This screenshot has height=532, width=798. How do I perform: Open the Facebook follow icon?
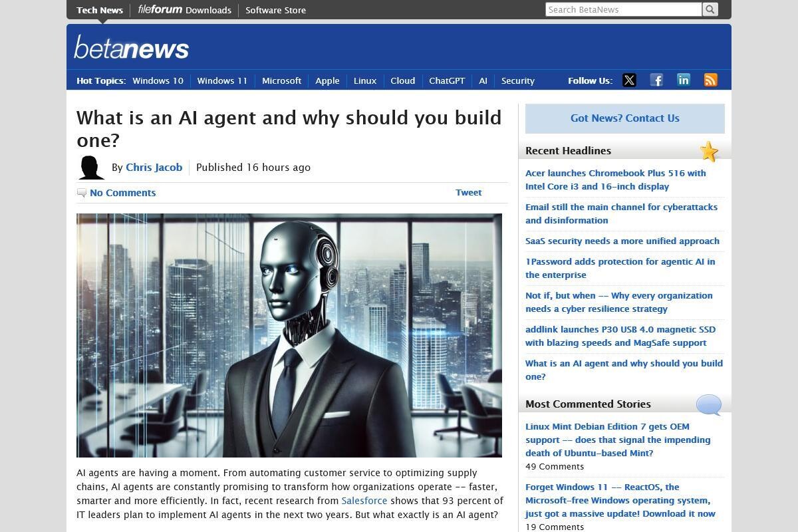coord(656,80)
